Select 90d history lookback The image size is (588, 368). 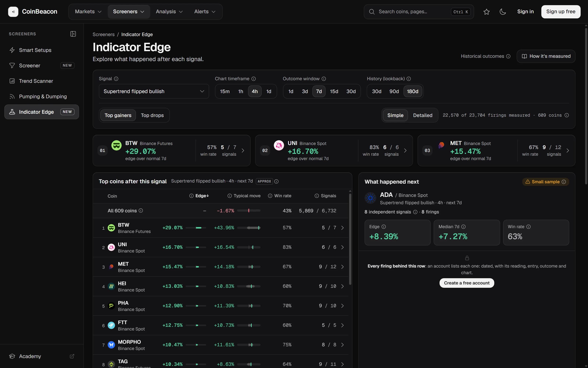[394, 91]
